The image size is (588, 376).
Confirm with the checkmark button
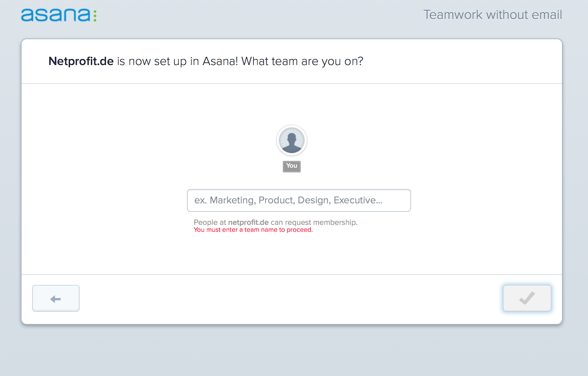click(527, 298)
